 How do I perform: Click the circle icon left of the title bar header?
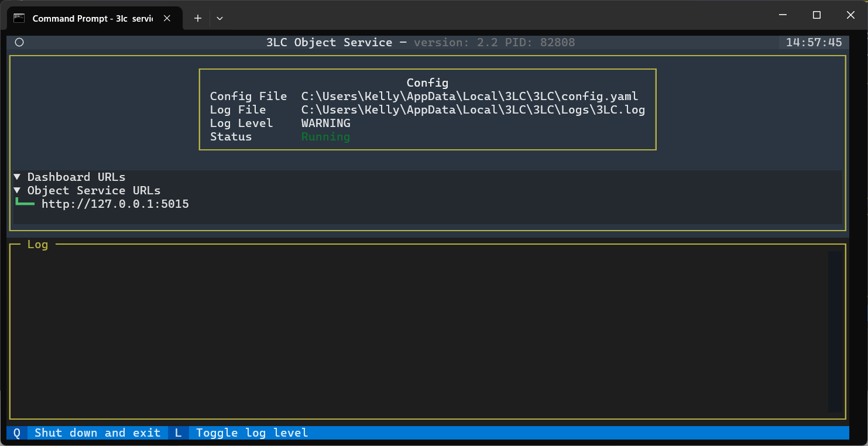(x=19, y=42)
